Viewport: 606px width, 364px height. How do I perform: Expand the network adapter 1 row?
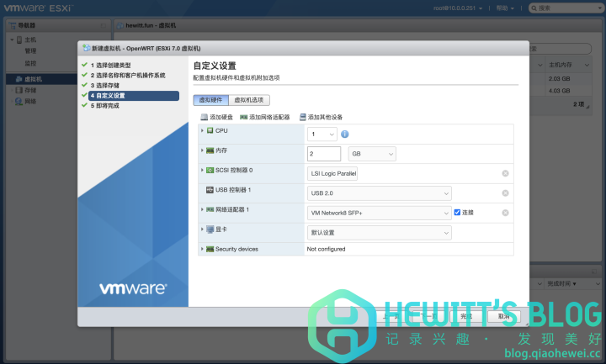click(202, 209)
